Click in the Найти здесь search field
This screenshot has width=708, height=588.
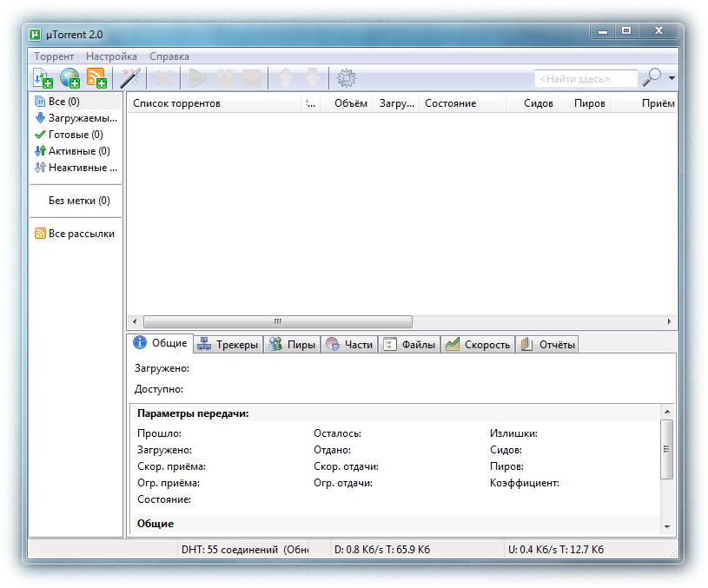click(586, 79)
